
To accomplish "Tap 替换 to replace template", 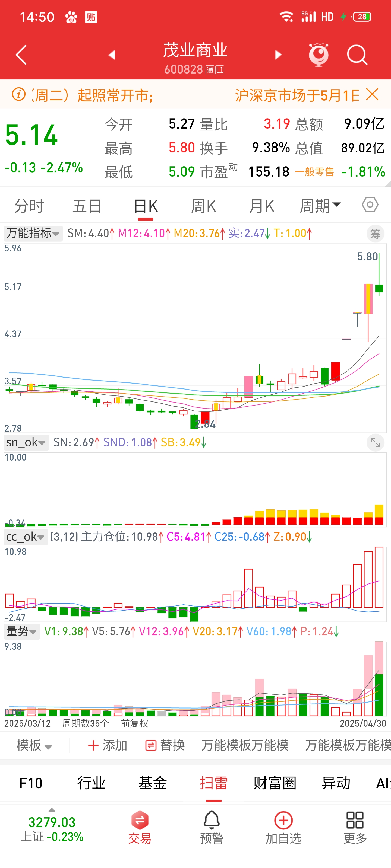I will tap(165, 745).
